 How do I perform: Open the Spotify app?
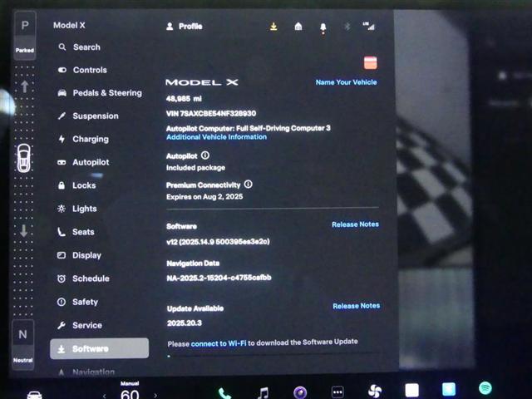(x=485, y=387)
